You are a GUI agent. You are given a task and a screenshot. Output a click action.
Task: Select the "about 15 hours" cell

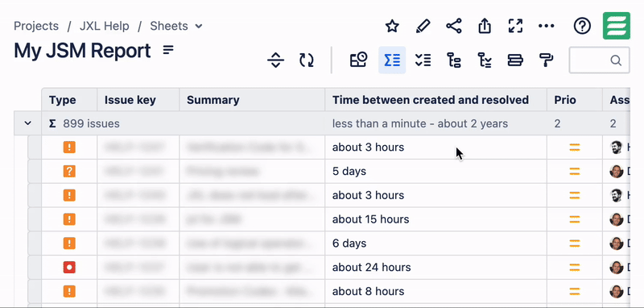pyautogui.click(x=436, y=219)
